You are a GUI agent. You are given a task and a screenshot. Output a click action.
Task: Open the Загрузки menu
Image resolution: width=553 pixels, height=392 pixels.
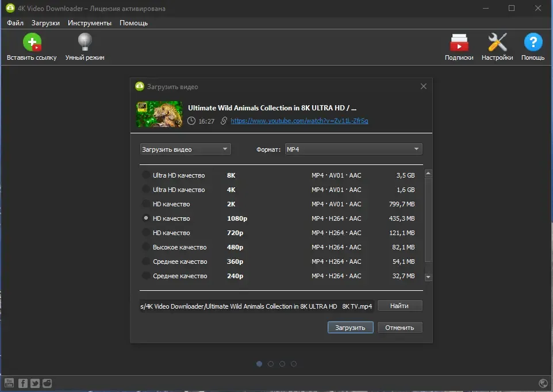click(x=45, y=23)
